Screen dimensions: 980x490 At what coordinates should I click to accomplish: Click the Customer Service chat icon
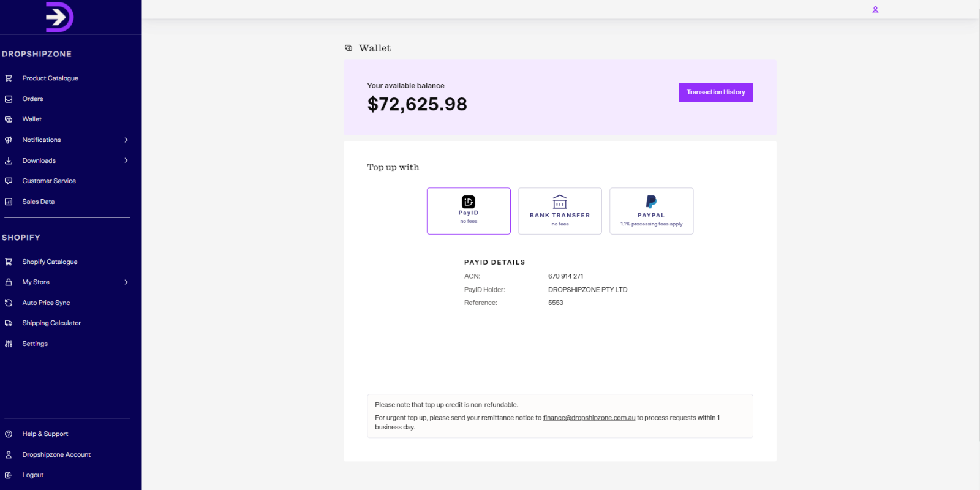[x=9, y=181]
